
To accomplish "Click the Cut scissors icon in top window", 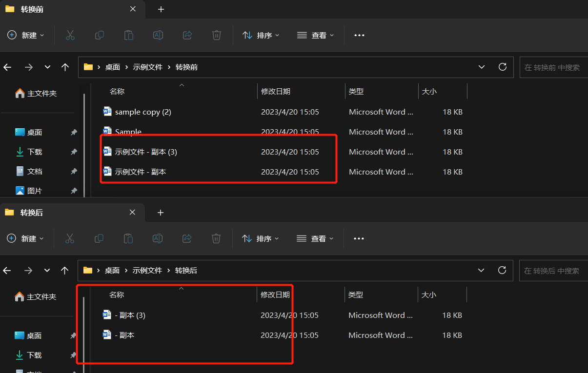I will tap(70, 35).
